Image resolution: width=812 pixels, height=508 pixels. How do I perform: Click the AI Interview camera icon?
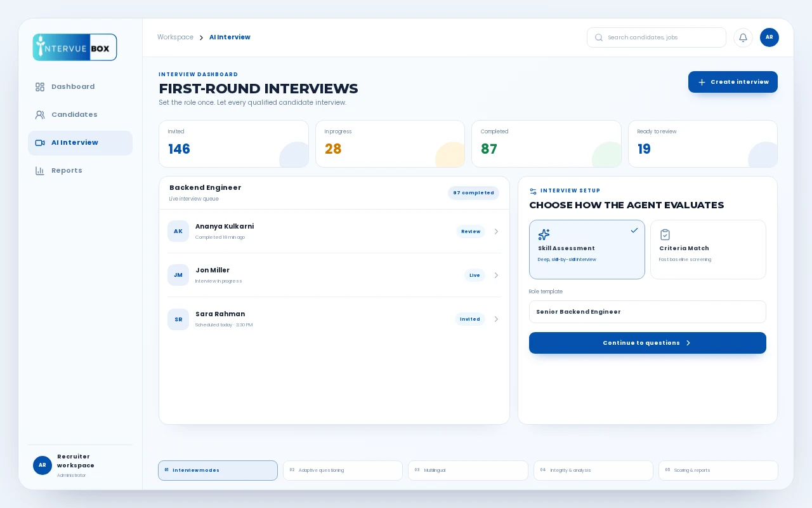coord(40,143)
